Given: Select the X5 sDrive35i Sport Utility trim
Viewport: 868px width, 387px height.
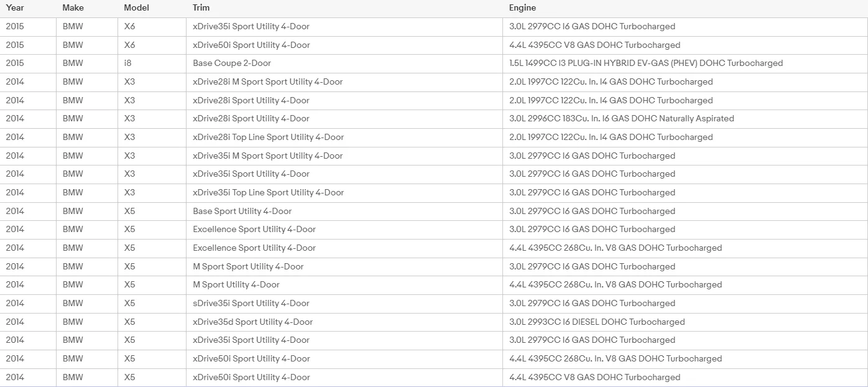Looking at the screenshot, I should pos(251,303).
